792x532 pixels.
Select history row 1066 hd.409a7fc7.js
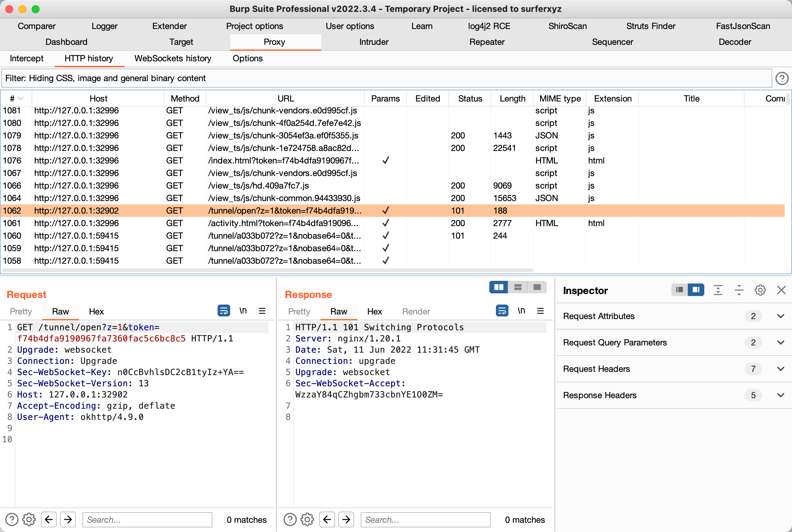click(x=393, y=186)
